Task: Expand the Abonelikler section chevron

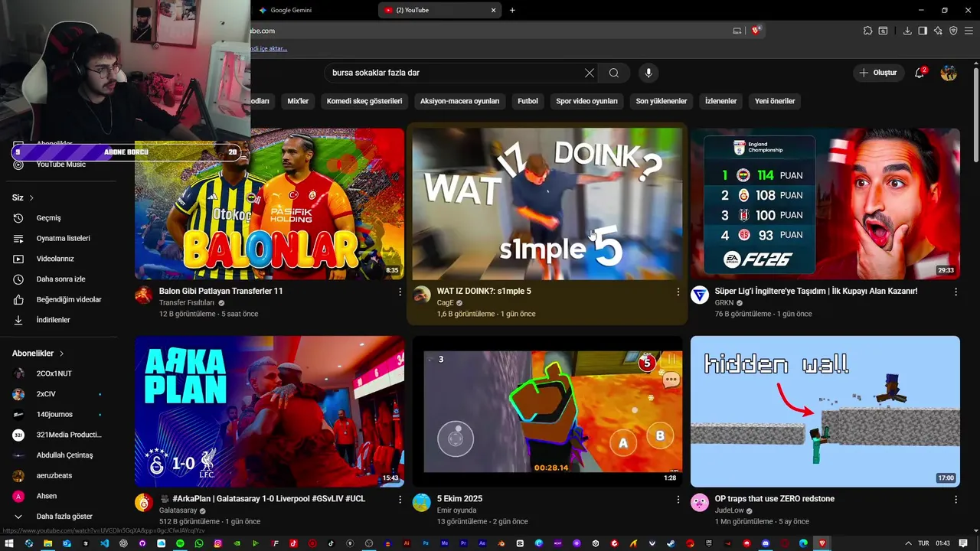Action: tap(61, 354)
